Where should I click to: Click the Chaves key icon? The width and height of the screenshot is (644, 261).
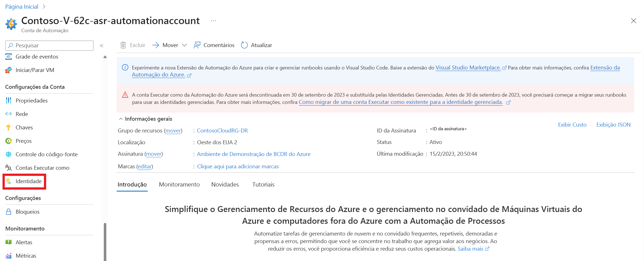[9, 127]
